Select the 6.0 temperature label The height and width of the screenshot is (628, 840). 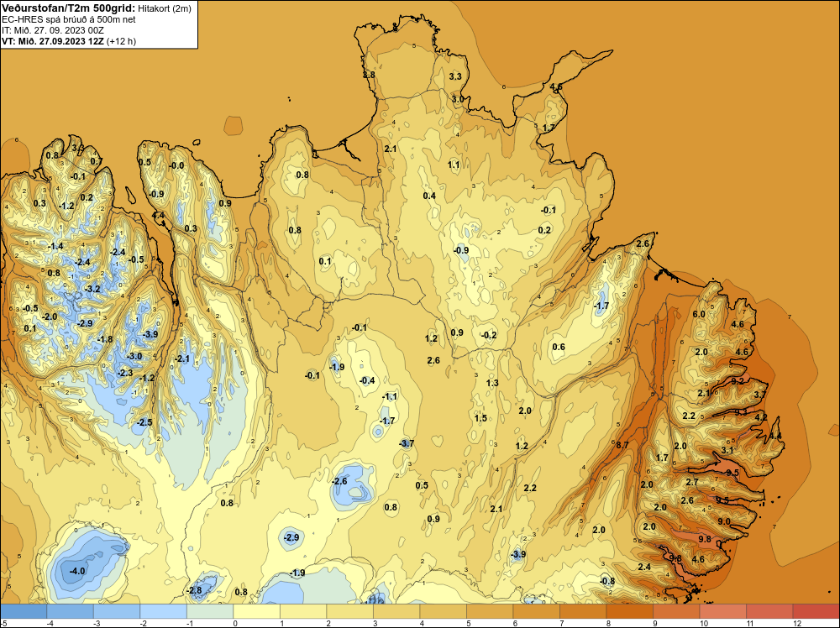699,314
